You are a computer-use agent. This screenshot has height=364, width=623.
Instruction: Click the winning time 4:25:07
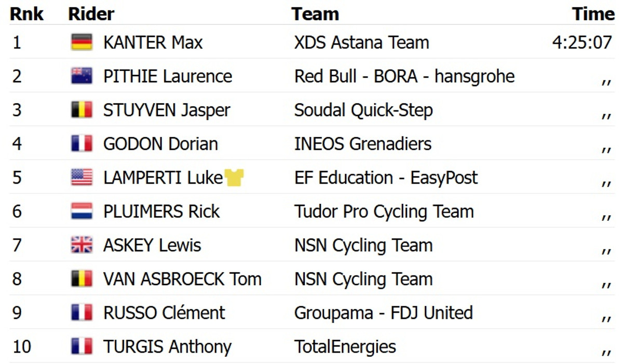coord(582,43)
